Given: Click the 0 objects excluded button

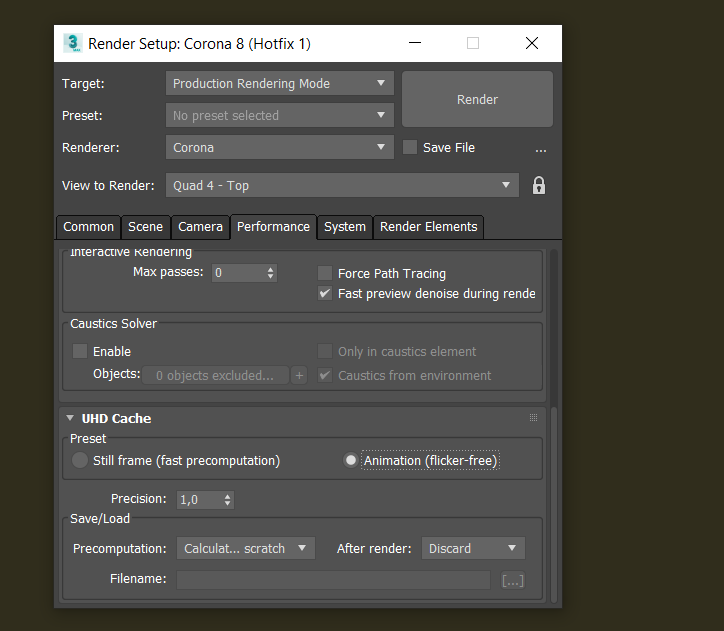Looking at the screenshot, I should click(215, 375).
